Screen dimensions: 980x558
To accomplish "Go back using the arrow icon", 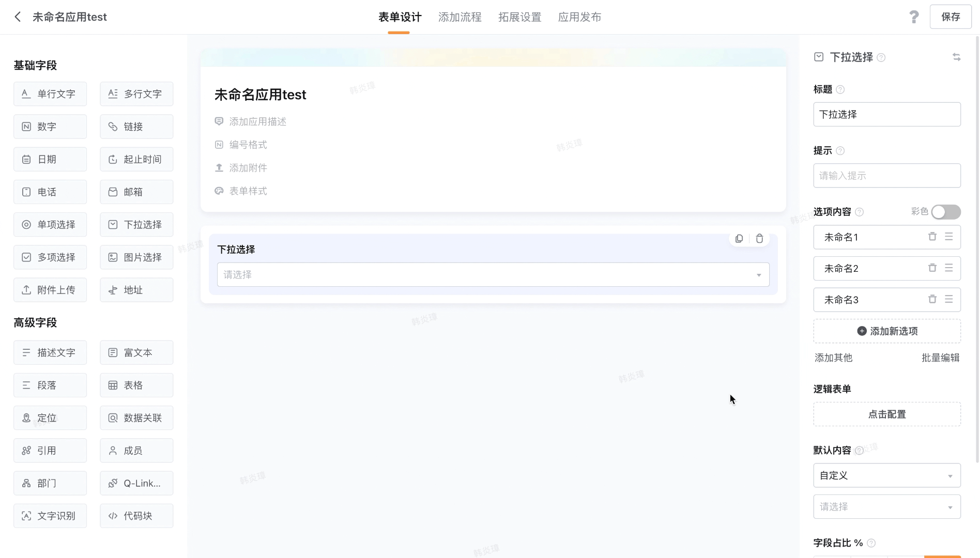I will click(18, 17).
